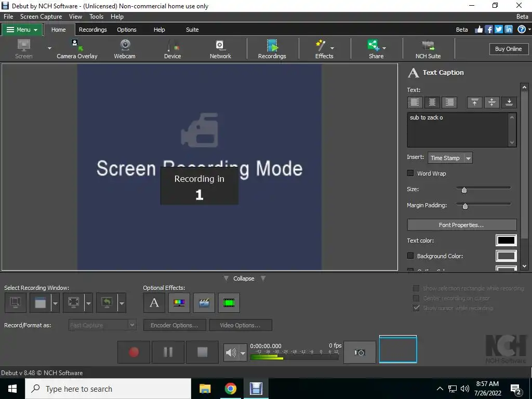Switch to Webcam capture
The width and height of the screenshot is (532, 399).
click(x=125, y=49)
